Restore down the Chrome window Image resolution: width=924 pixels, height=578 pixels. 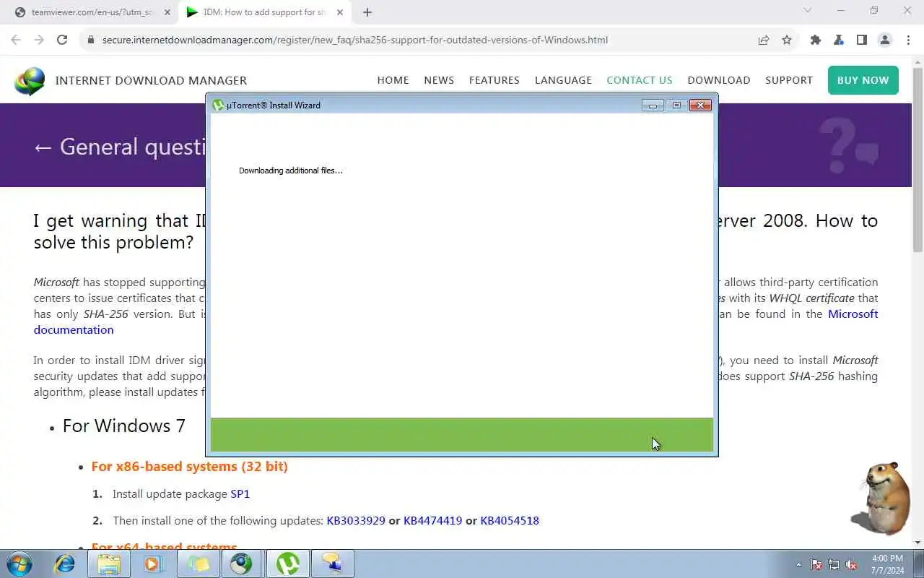874,11
